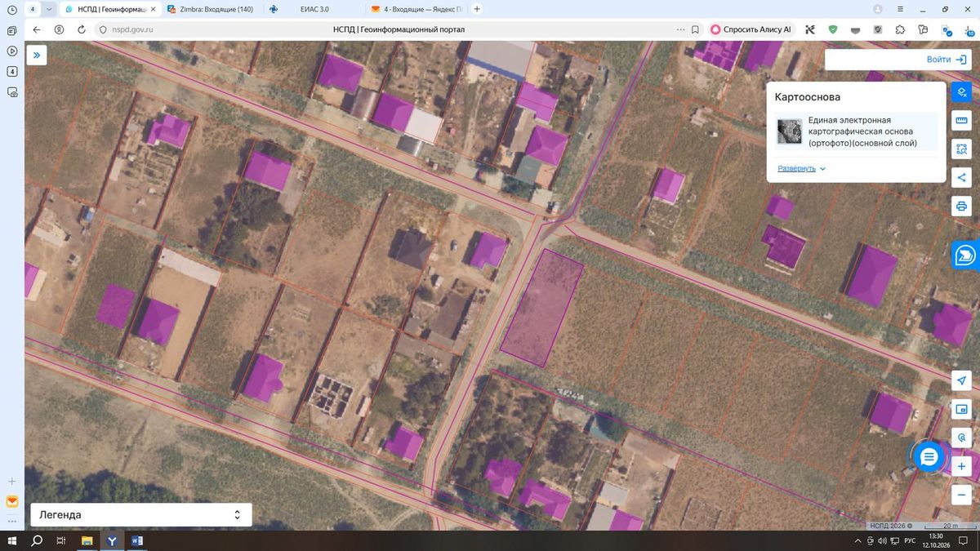This screenshot has width=980, height=551.
Task: Bookmark this page in the address bar
Action: [x=695, y=29]
